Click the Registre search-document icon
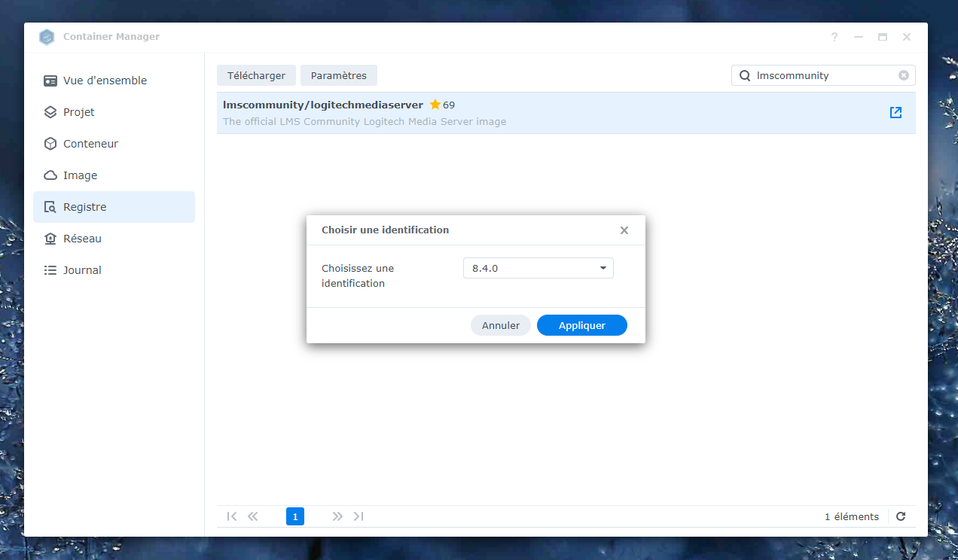This screenshot has height=560, width=958. (50, 207)
